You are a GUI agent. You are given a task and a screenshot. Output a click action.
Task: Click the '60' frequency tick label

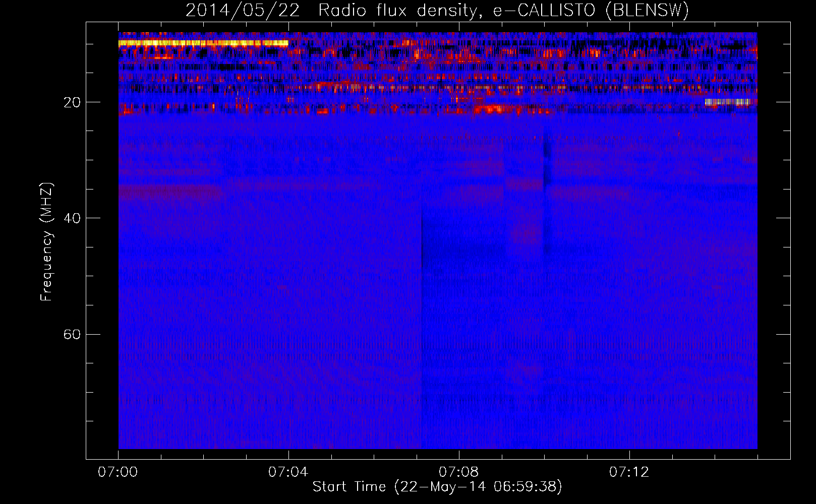(x=73, y=334)
